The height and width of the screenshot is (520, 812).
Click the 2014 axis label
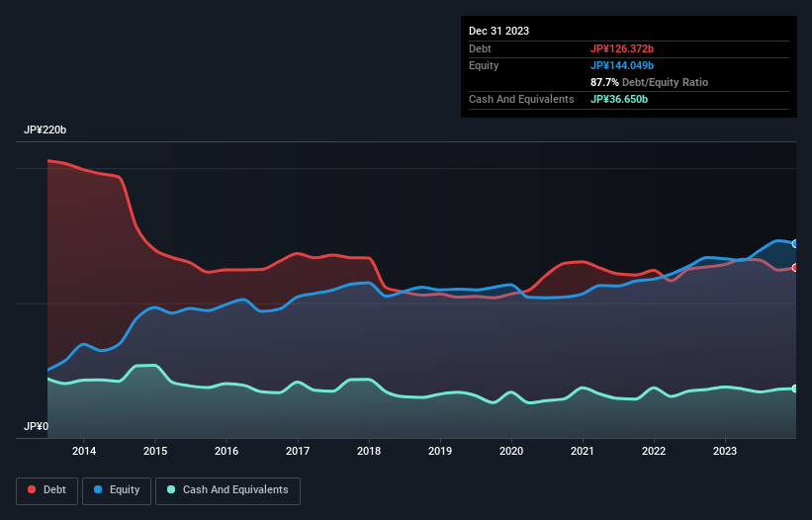pos(84,451)
